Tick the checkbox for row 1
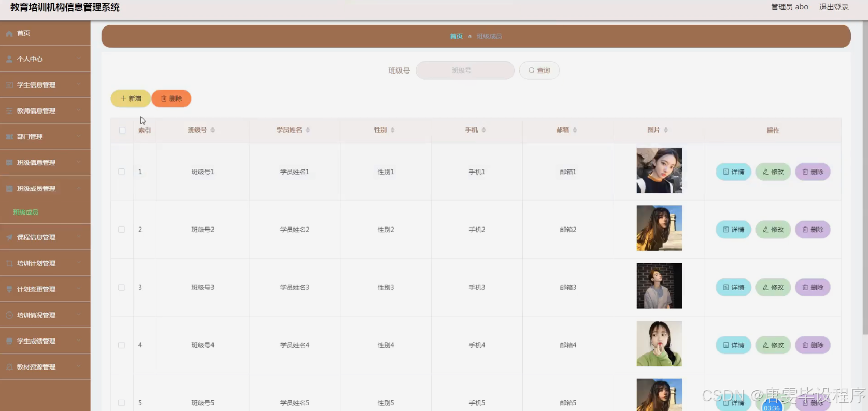 point(122,172)
